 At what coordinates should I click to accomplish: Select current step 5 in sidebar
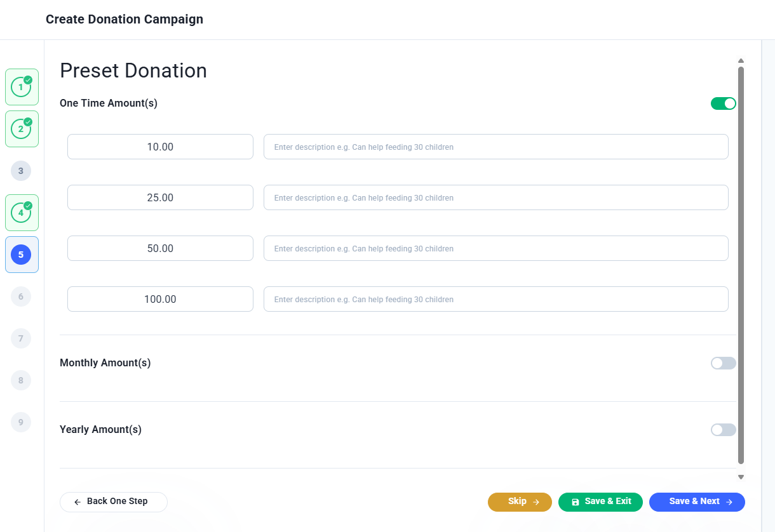[x=22, y=255]
